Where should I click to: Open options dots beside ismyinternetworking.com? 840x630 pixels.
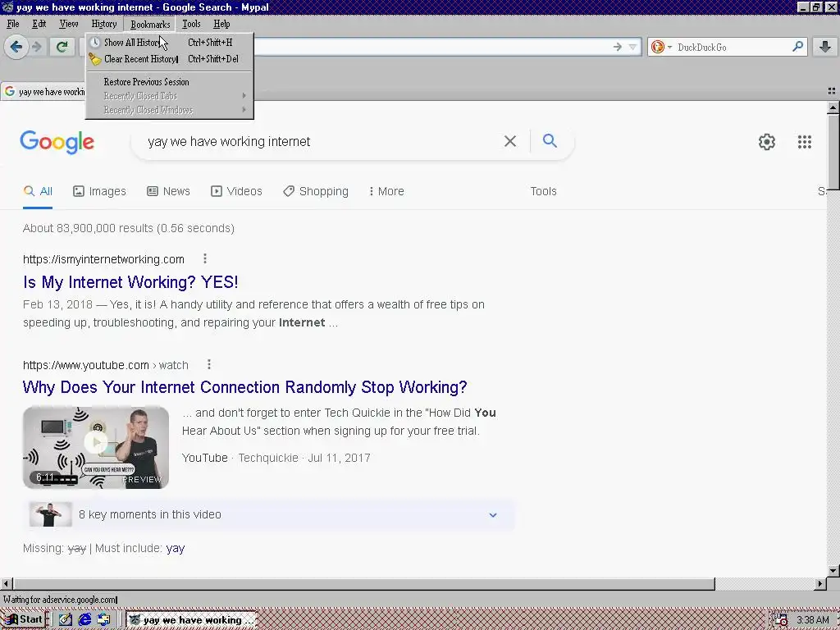[204, 258]
